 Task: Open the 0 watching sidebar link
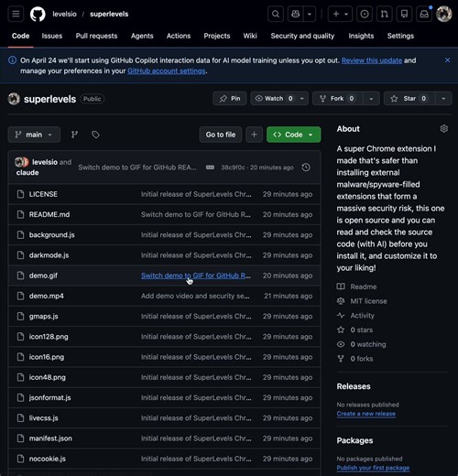(362, 344)
